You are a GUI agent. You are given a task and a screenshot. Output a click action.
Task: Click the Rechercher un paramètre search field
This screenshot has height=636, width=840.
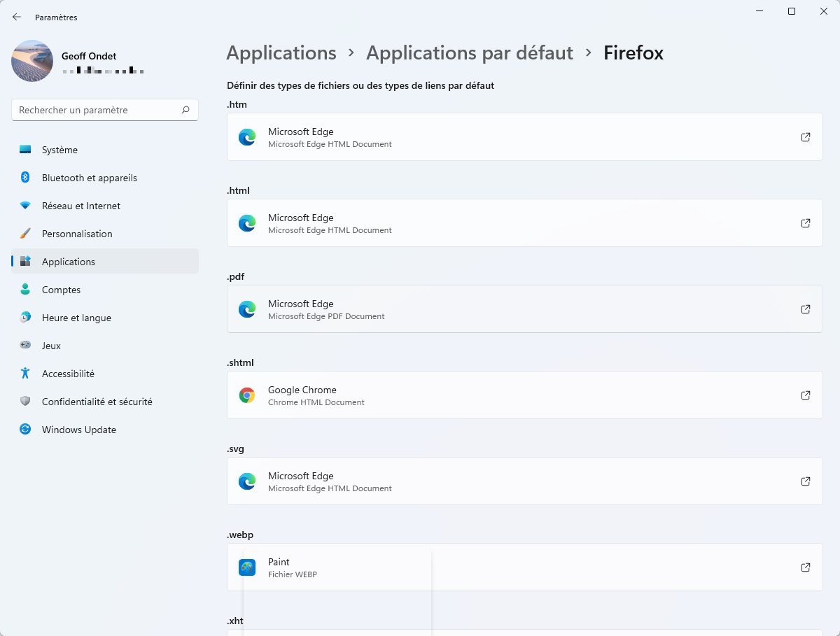coord(105,110)
